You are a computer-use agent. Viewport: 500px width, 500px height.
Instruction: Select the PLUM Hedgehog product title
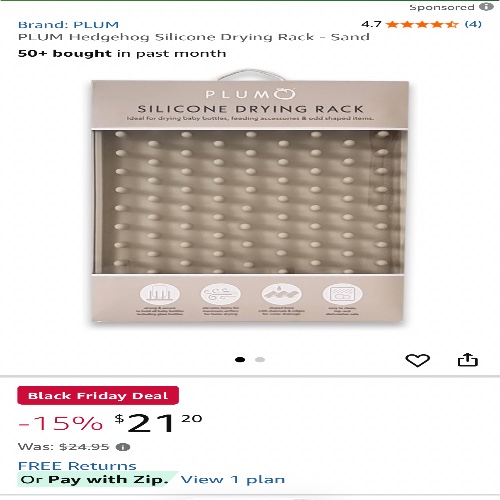[194, 37]
